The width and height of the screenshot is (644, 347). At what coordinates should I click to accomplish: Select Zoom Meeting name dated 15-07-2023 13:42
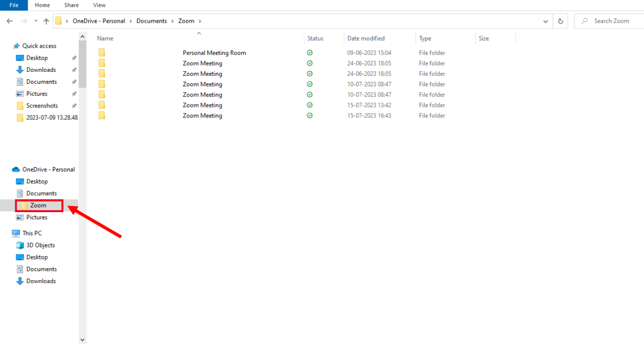coord(203,105)
